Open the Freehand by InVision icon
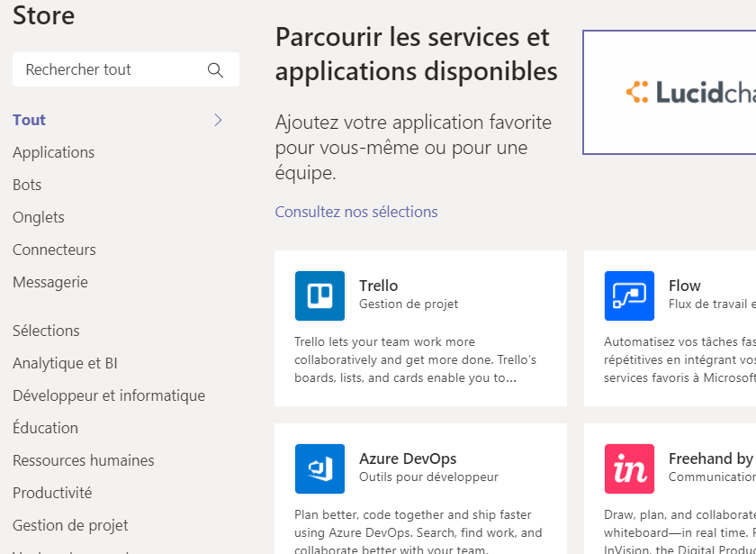 [629, 468]
